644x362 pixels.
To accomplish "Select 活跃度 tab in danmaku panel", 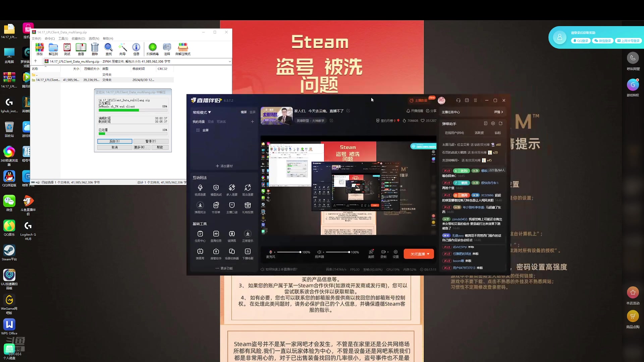I will point(479,133).
